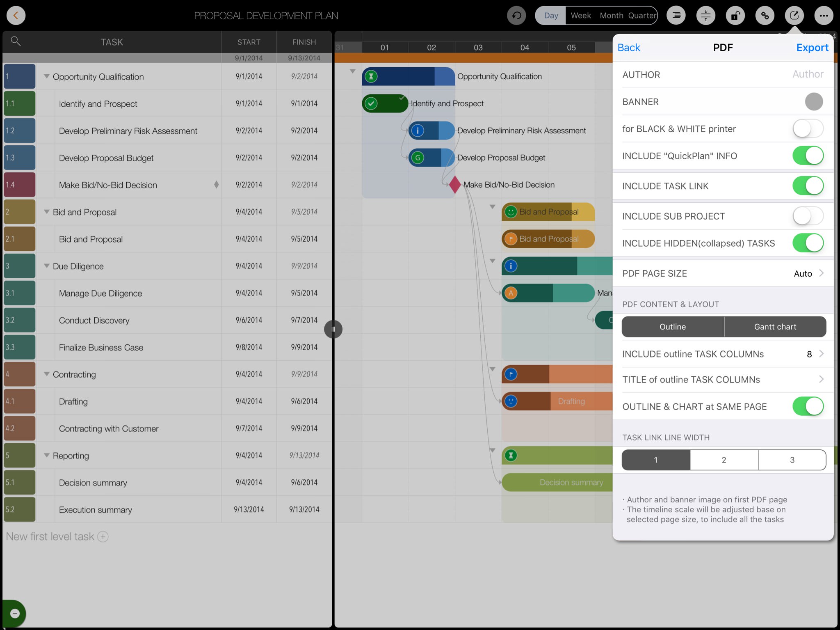Toggle INCLUDE SUB PROJECT switch
Screen dimensions: 840x630
pyautogui.click(x=808, y=216)
